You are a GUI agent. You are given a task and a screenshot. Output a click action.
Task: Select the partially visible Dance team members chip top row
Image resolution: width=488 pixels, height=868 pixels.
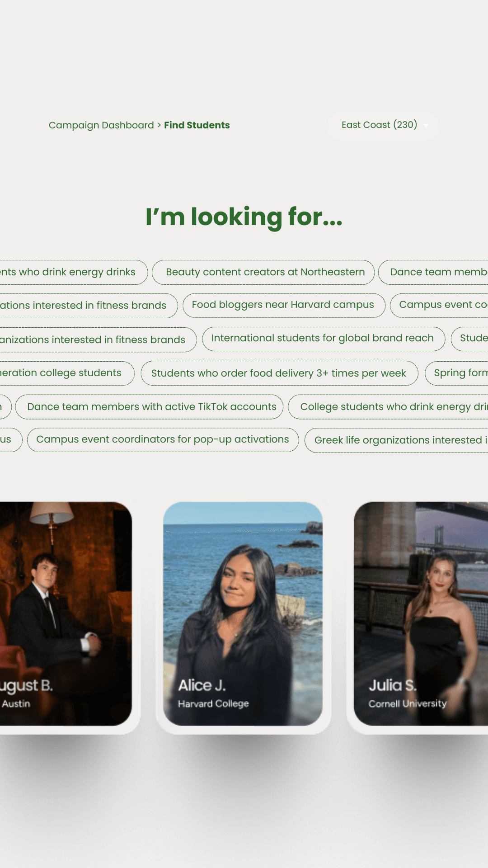[x=433, y=272]
